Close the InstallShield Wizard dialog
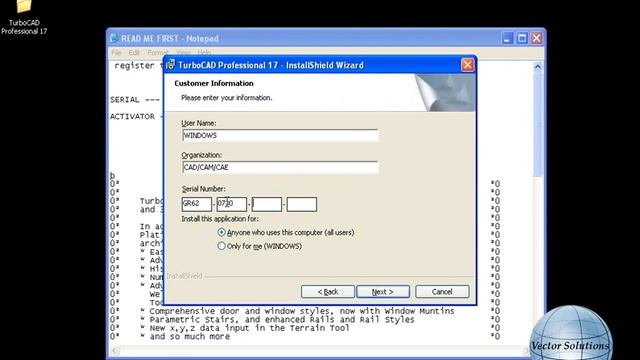Screen dimensions: 640x360 pyautogui.click(x=467, y=65)
